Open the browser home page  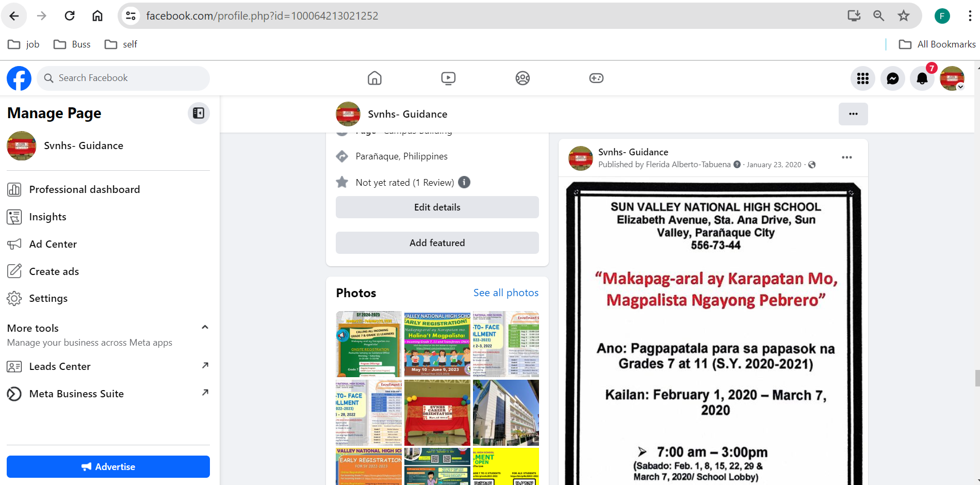click(97, 16)
